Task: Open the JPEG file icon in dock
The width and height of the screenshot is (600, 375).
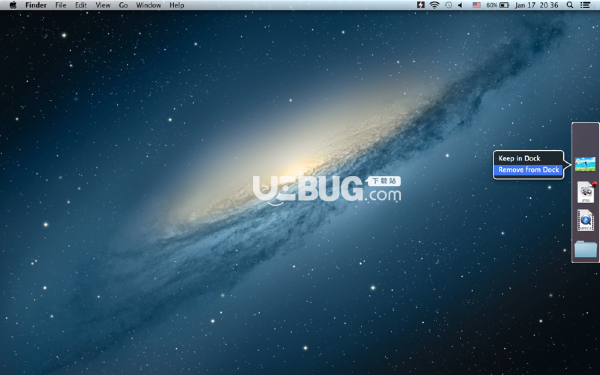Action: tap(586, 192)
